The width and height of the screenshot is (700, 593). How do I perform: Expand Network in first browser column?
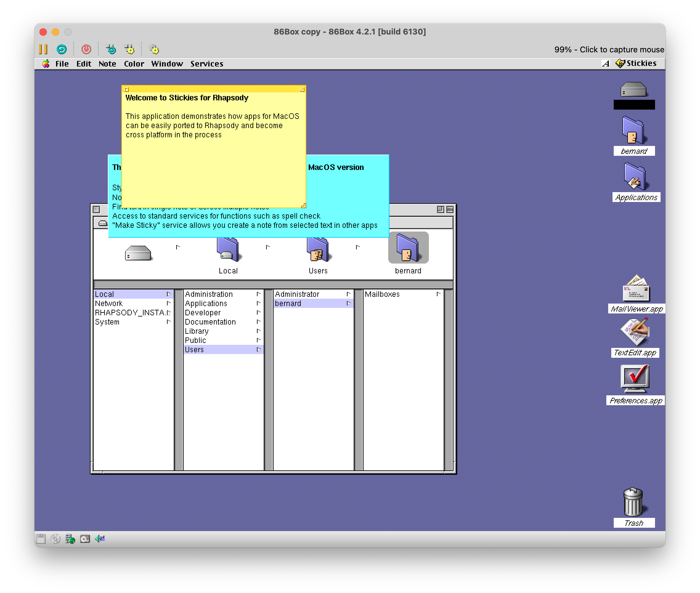point(169,303)
